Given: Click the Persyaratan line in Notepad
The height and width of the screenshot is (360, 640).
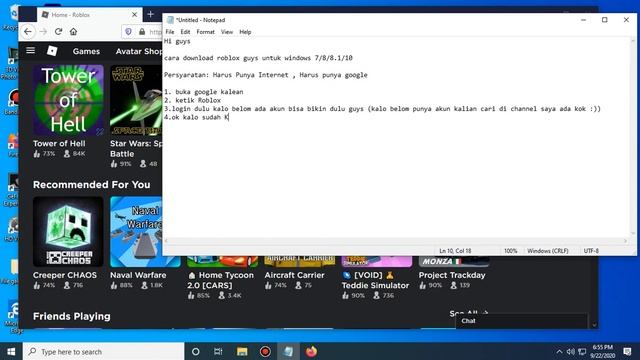Looking at the screenshot, I should (266, 75).
